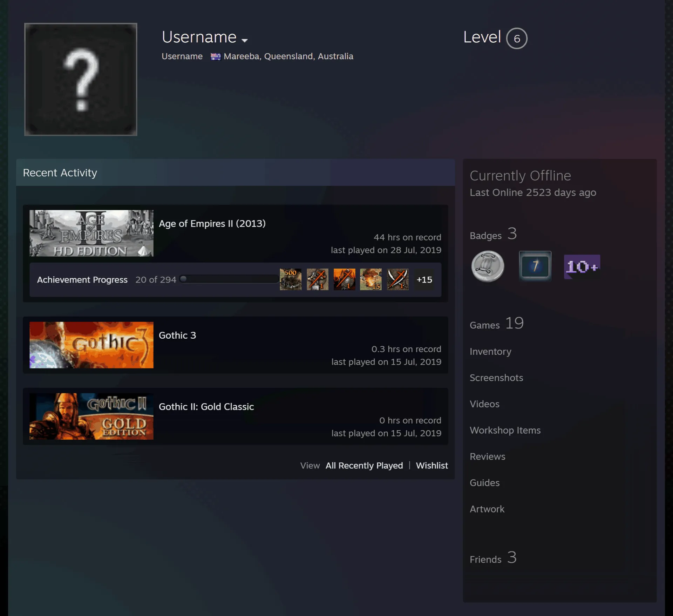Click the 500 achievement icon

(x=291, y=279)
